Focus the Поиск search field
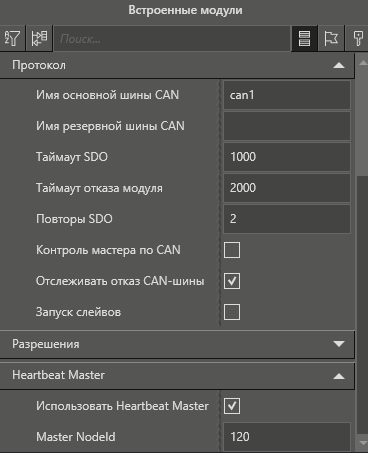The image size is (368, 453). click(172, 39)
